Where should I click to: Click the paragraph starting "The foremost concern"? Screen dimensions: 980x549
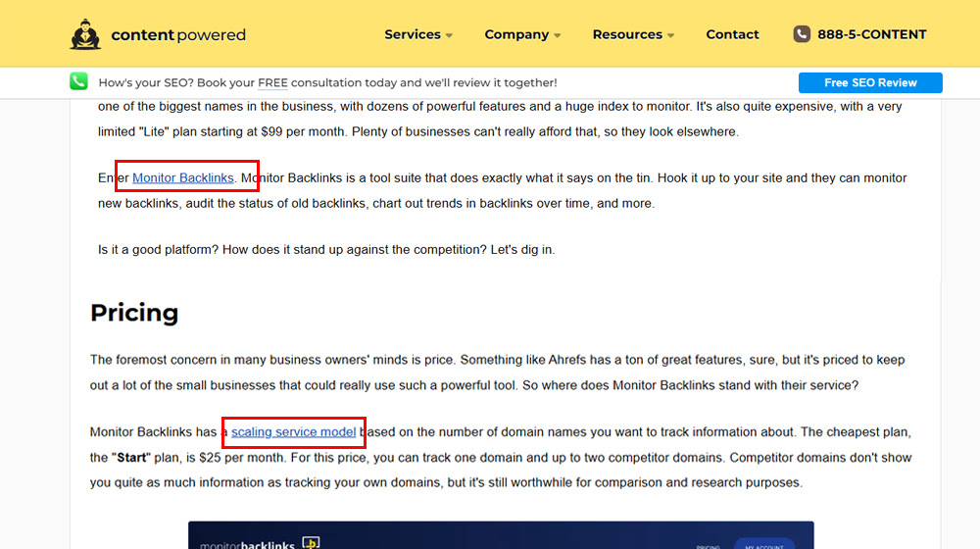pyautogui.click(x=497, y=373)
